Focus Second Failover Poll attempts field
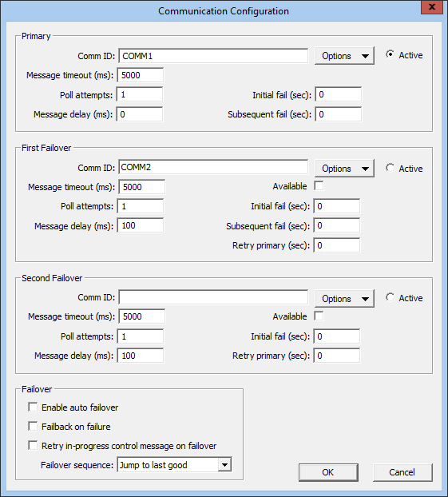Viewport: 448px width, 497px height. pyautogui.click(x=141, y=336)
